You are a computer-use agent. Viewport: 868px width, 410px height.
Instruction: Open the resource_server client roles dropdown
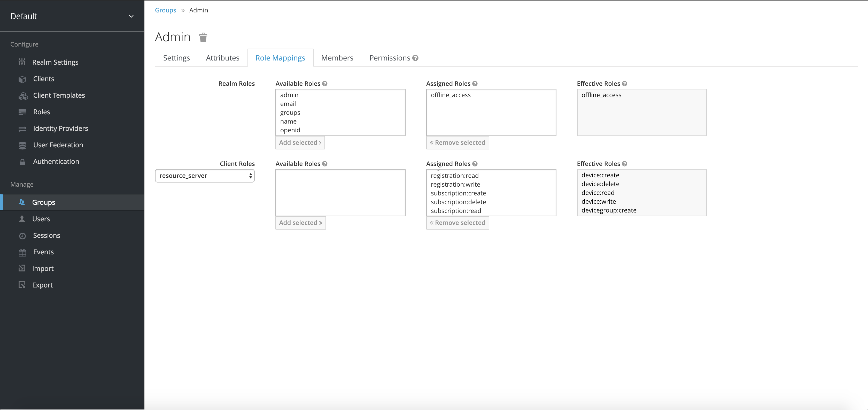(205, 176)
